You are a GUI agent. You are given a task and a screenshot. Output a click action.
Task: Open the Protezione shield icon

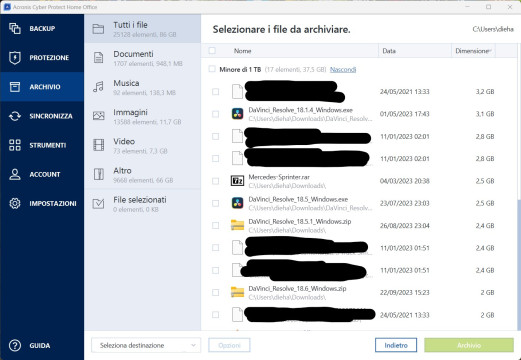15,57
